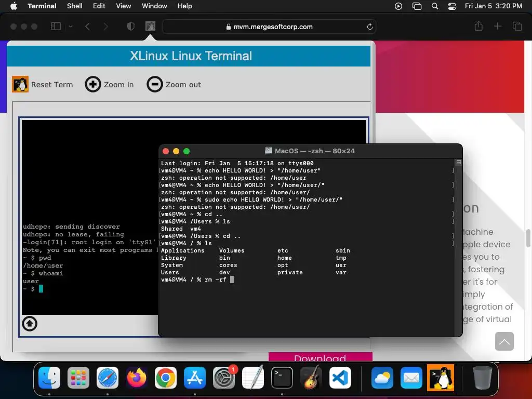
Task: Click the Safari page scrollbar thumb
Action: (528, 238)
